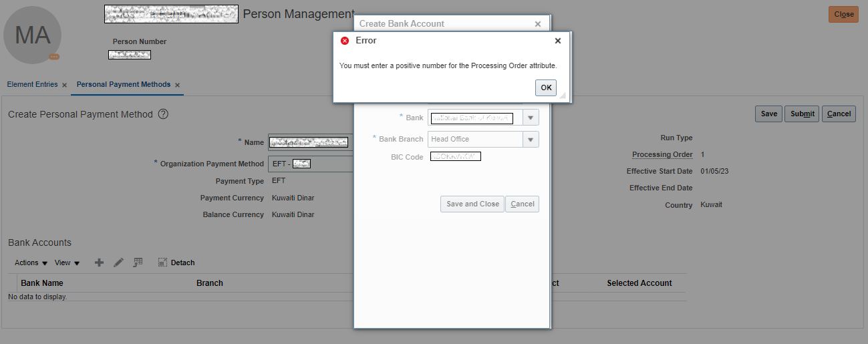Viewport: 868px width, 344px height.
Task: Click the BIC Code value field
Action: tap(456, 157)
